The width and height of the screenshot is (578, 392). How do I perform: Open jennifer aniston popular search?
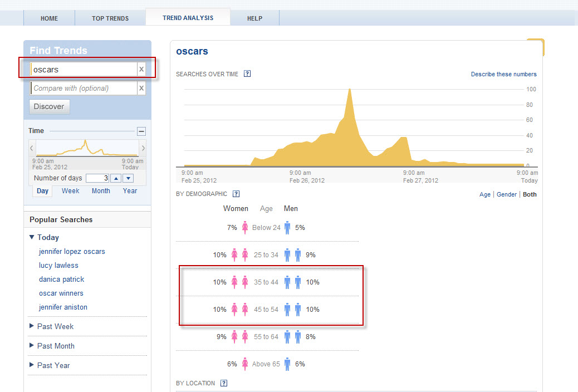tap(63, 307)
